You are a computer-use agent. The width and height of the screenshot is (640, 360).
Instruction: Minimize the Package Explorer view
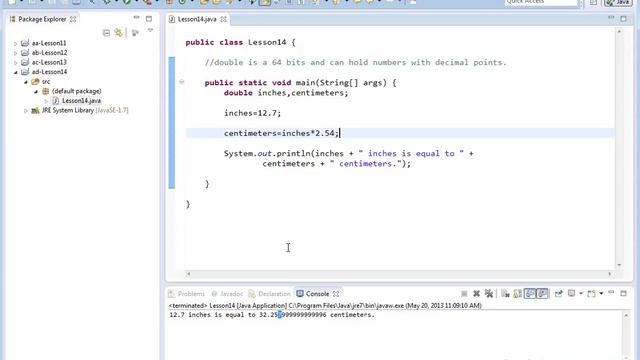[136, 18]
